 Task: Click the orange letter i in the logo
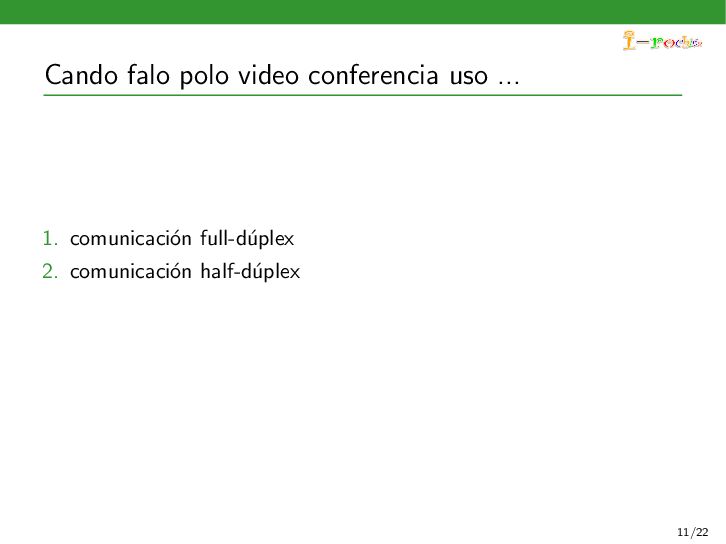tap(629, 40)
